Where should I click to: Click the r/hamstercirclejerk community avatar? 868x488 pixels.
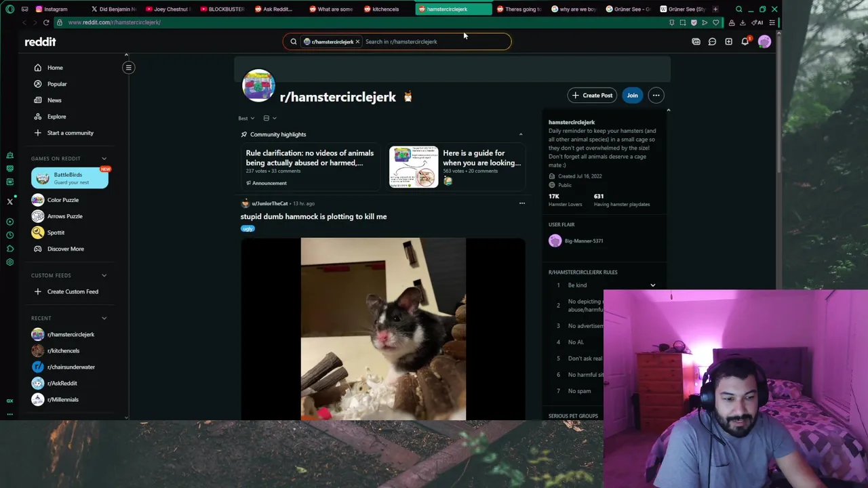pos(258,85)
